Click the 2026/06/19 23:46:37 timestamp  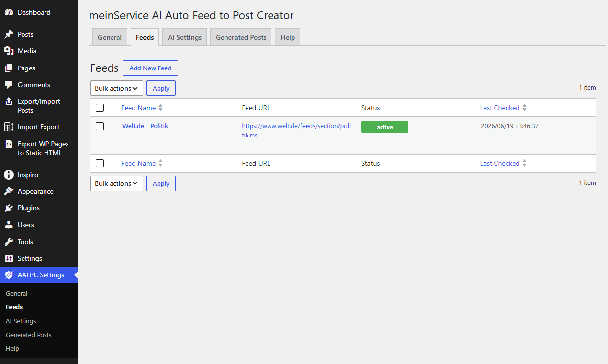(x=510, y=126)
